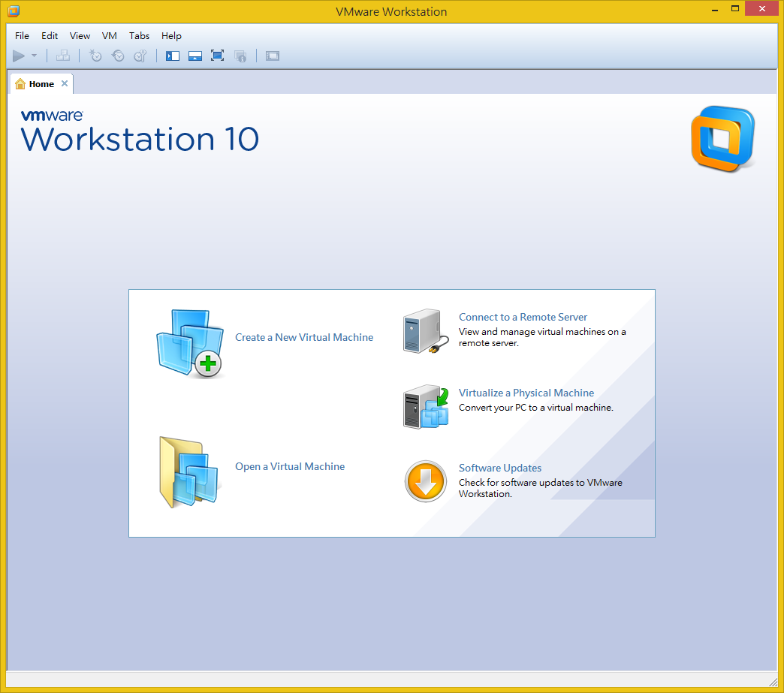Open the Help menu
Screen dimensions: 784x693
171,35
